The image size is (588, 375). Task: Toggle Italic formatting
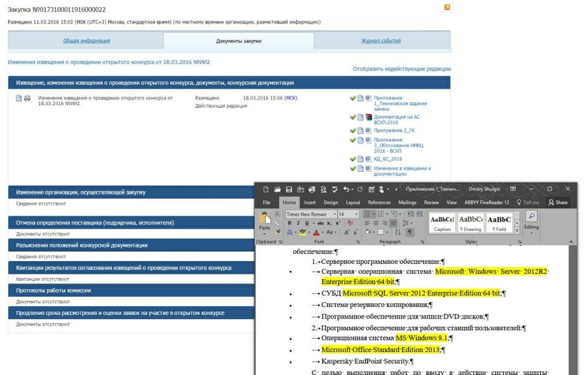coord(298,223)
